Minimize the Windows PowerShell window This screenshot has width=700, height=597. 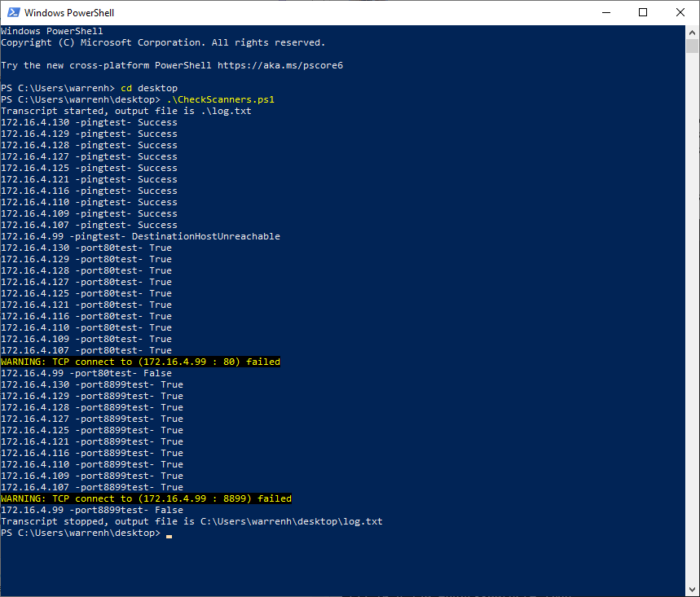(605, 12)
